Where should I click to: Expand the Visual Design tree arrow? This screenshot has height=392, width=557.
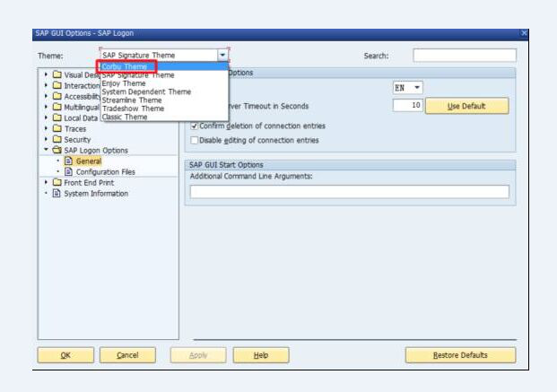click(x=46, y=74)
